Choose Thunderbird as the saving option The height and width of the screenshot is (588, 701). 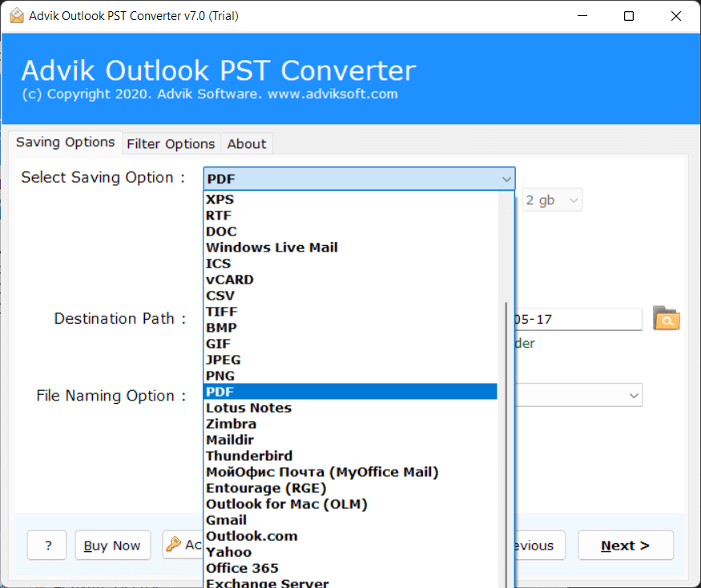pyautogui.click(x=249, y=455)
